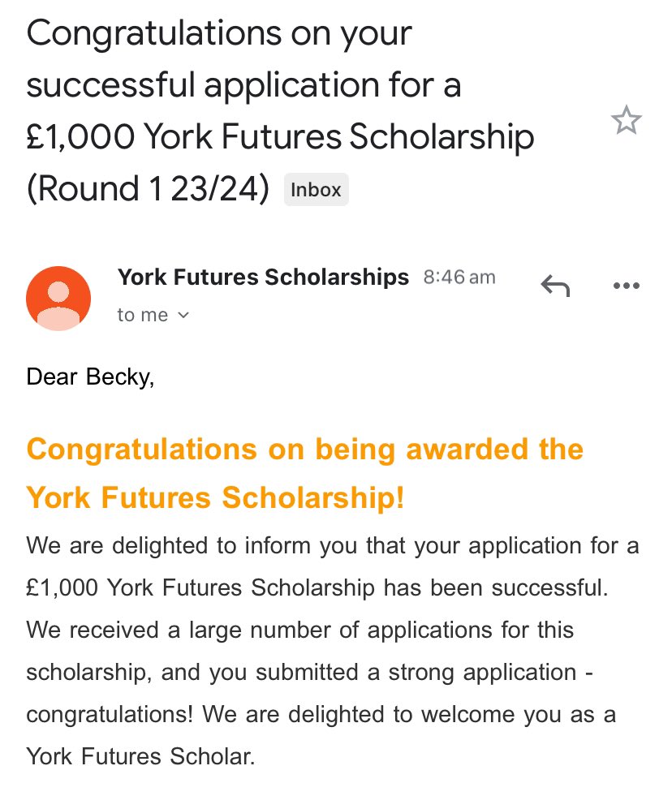Open the three-dot more options menu

[x=627, y=286]
